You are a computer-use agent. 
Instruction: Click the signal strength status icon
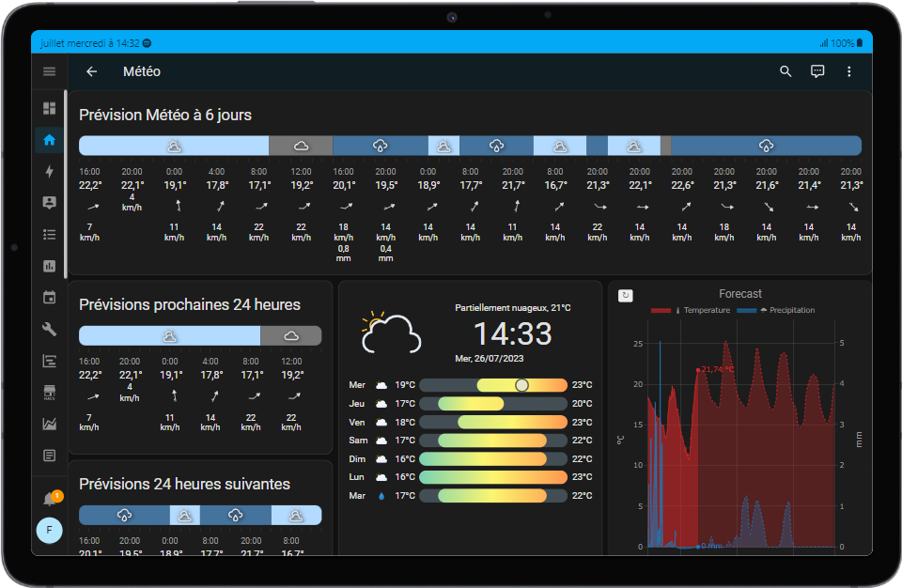pyautogui.click(x=824, y=43)
